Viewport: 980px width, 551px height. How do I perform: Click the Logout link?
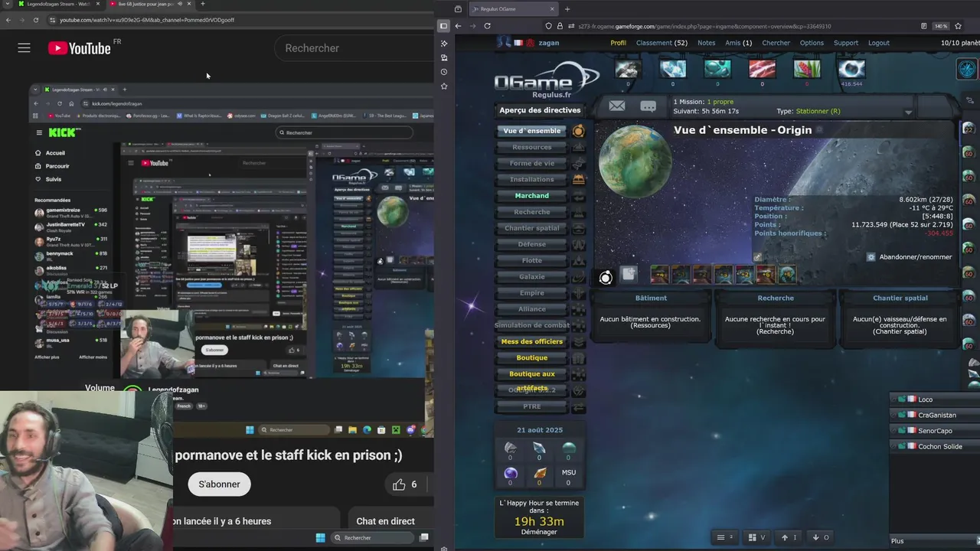tap(878, 43)
